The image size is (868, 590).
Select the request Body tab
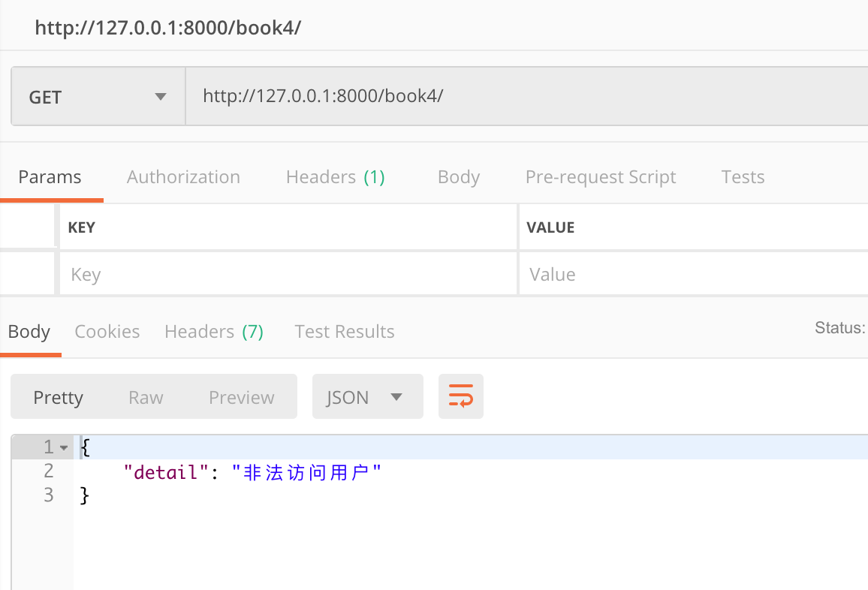tap(458, 177)
